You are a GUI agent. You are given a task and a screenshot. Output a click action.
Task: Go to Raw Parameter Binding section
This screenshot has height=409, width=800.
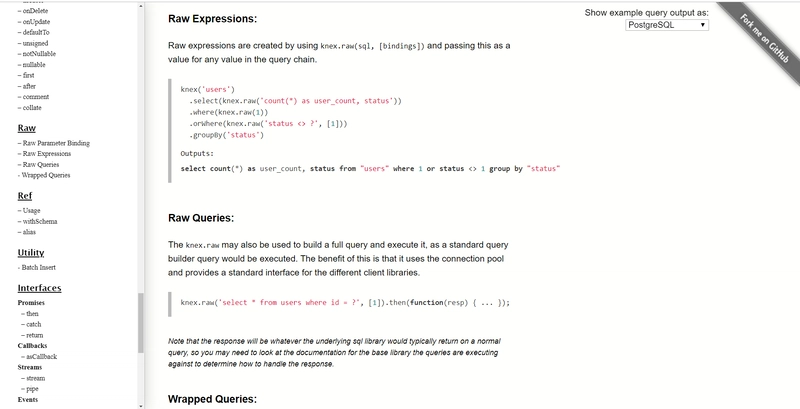point(56,143)
